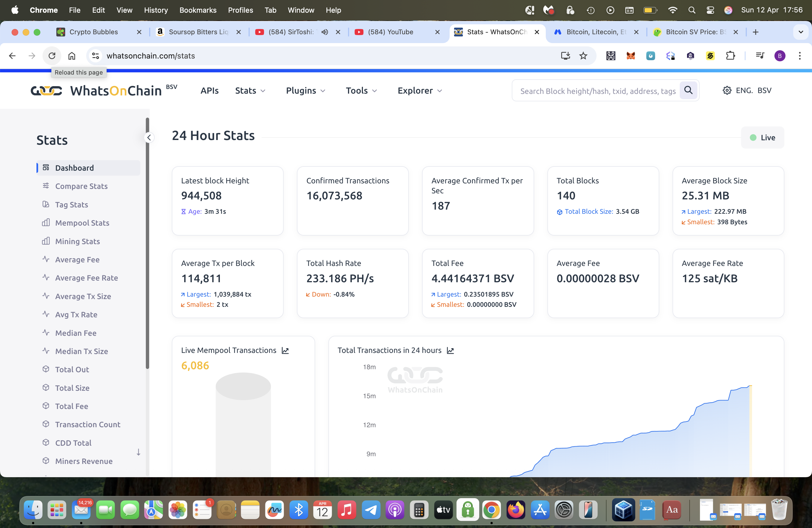Expand the tab search dropdown
Viewport: 812px width, 528px height.
(801, 32)
